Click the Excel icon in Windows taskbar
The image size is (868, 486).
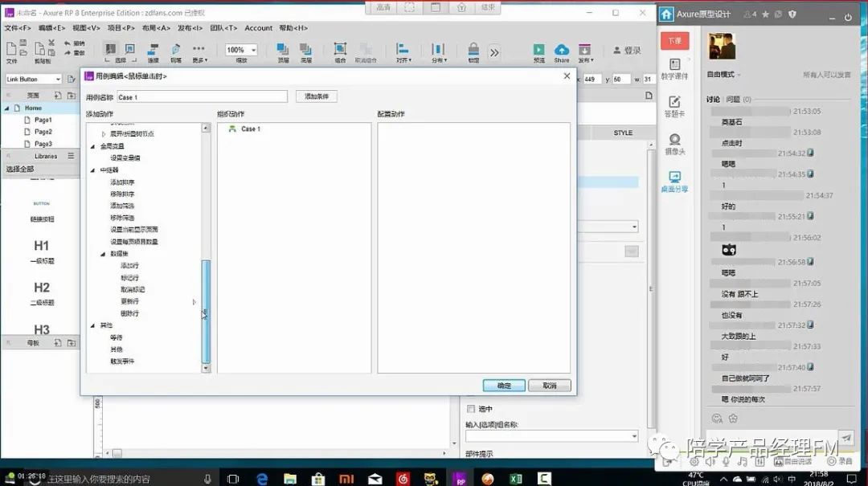[x=516, y=478]
